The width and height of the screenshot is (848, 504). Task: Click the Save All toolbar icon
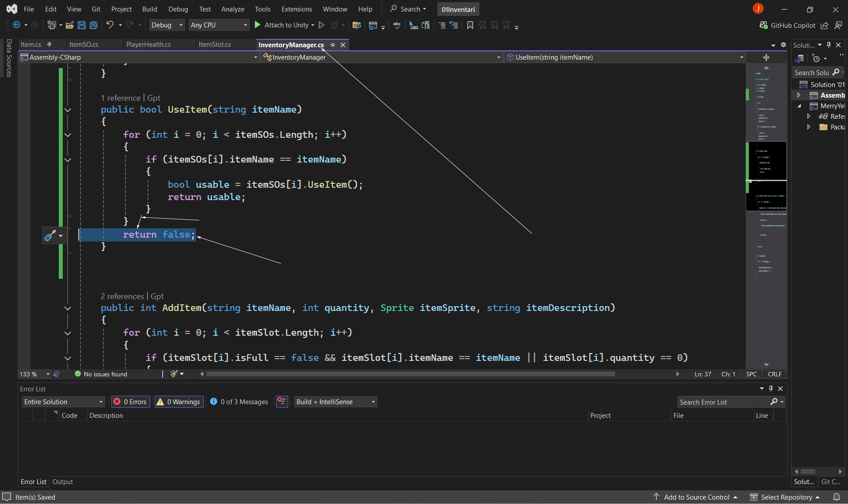(x=94, y=25)
